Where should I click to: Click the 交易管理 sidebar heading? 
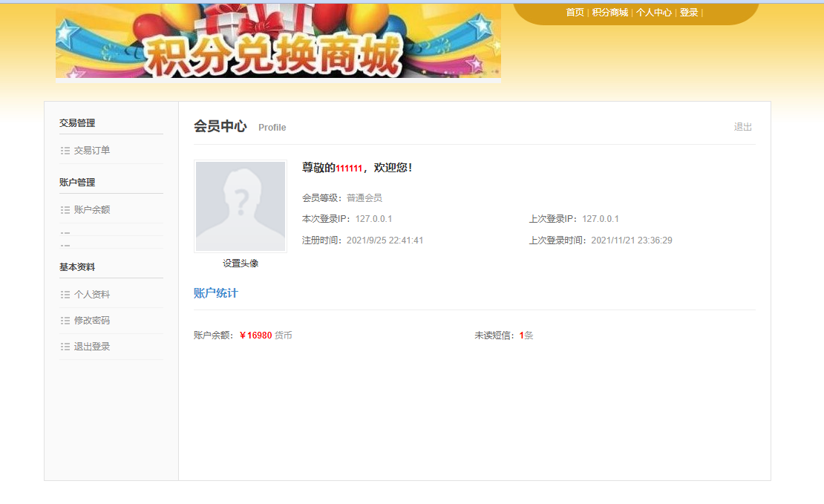pyautogui.click(x=76, y=123)
